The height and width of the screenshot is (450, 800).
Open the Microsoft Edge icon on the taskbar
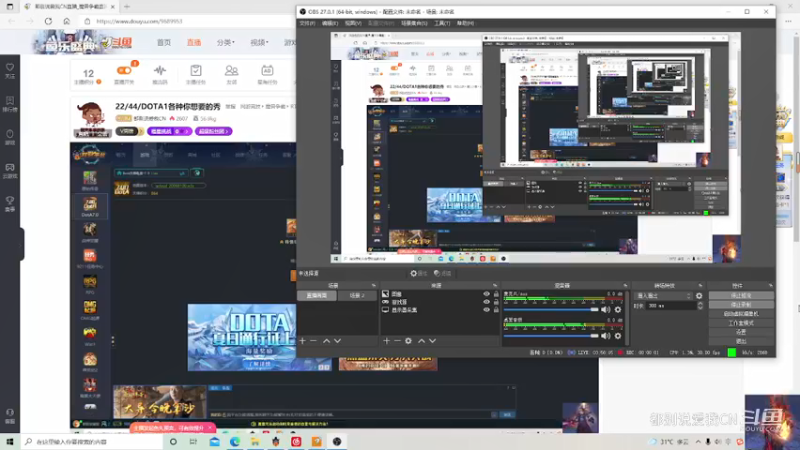(235, 441)
